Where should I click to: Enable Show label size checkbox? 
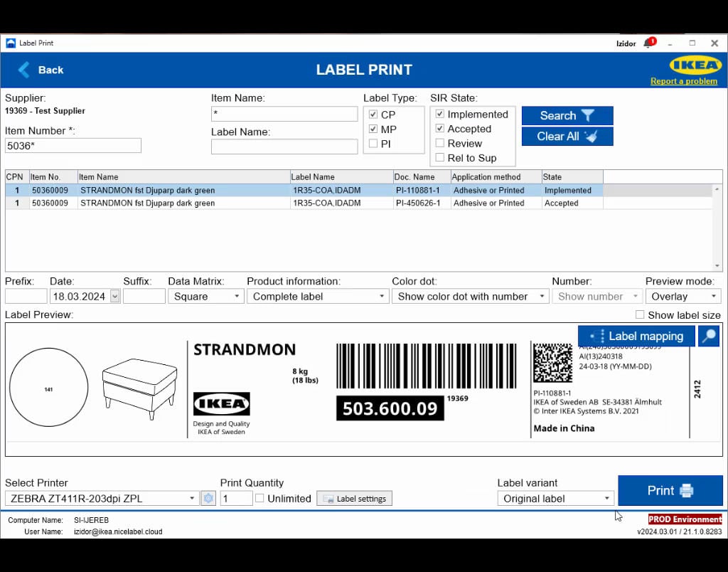coord(639,314)
